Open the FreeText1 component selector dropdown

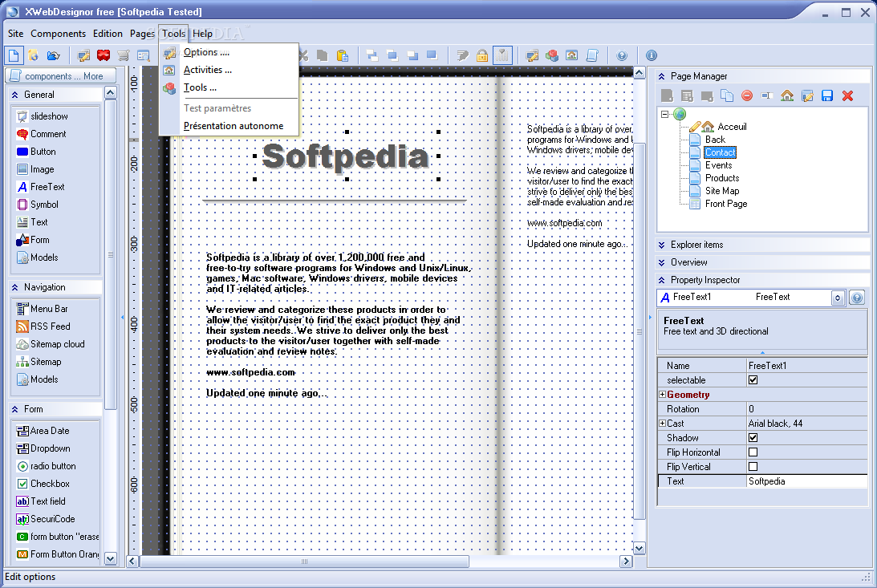(838, 298)
